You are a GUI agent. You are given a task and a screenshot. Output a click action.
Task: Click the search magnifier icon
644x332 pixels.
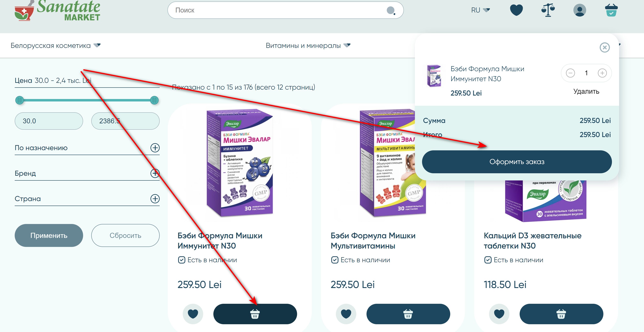pos(391,10)
